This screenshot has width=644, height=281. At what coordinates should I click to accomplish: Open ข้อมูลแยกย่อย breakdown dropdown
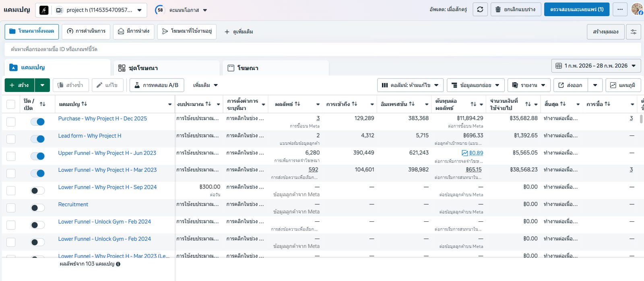point(475,85)
